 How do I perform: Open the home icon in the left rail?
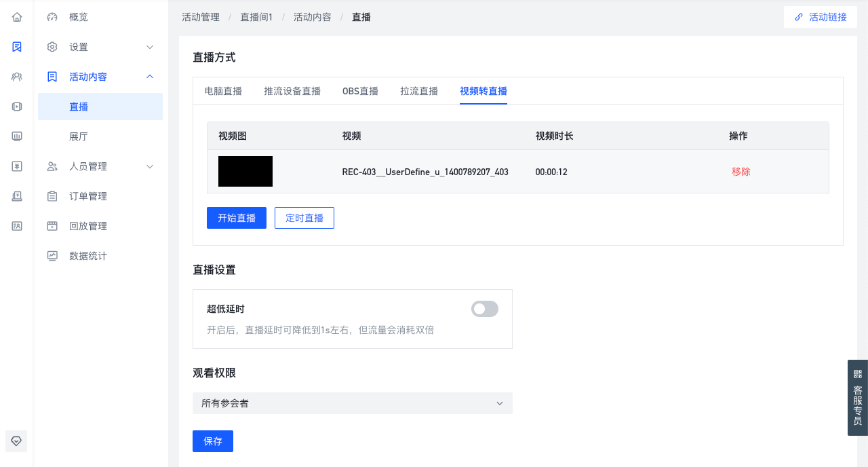(x=17, y=17)
